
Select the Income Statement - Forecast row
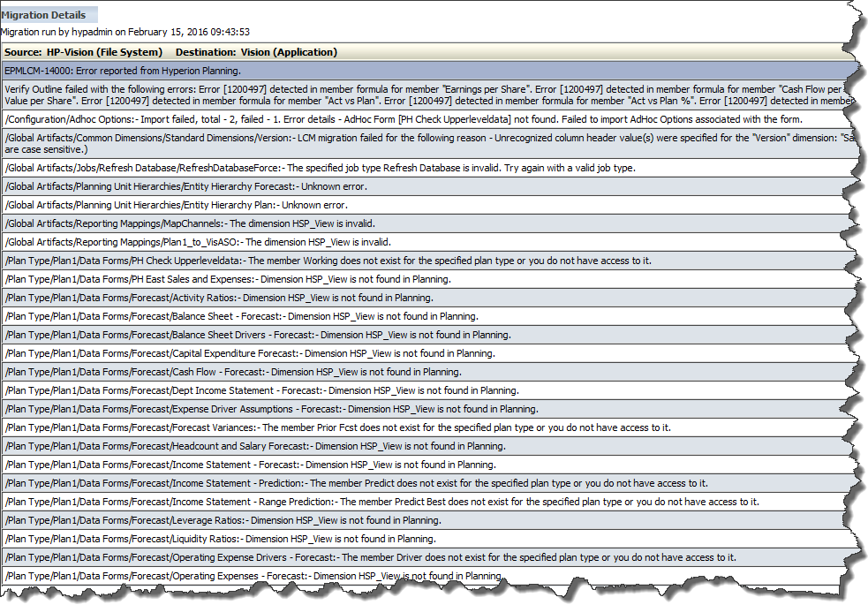point(426,465)
